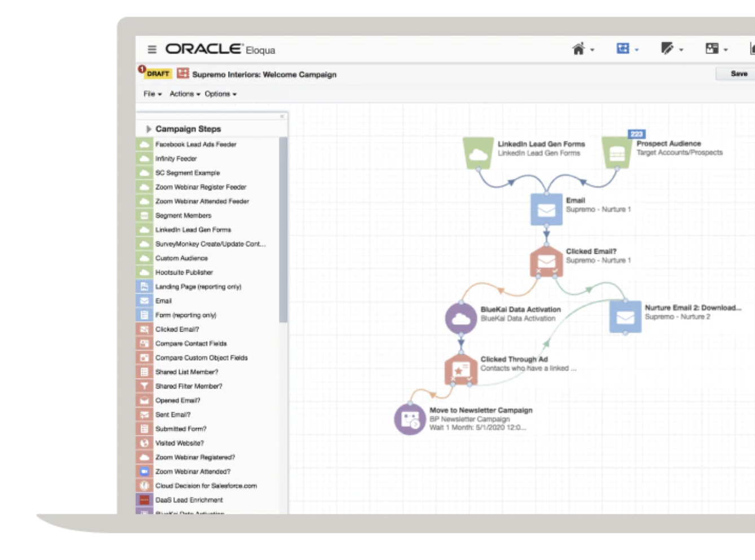Open the Audience icon menu

point(716,49)
